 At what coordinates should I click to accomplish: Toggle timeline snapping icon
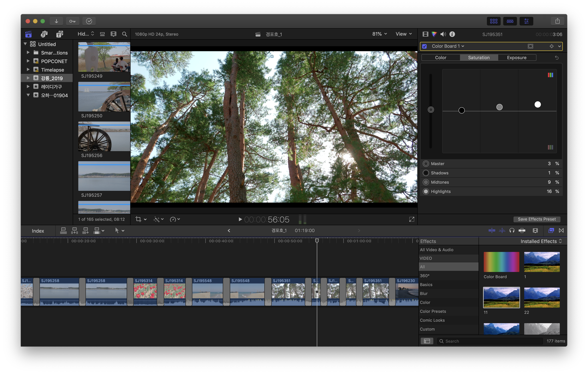point(522,230)
